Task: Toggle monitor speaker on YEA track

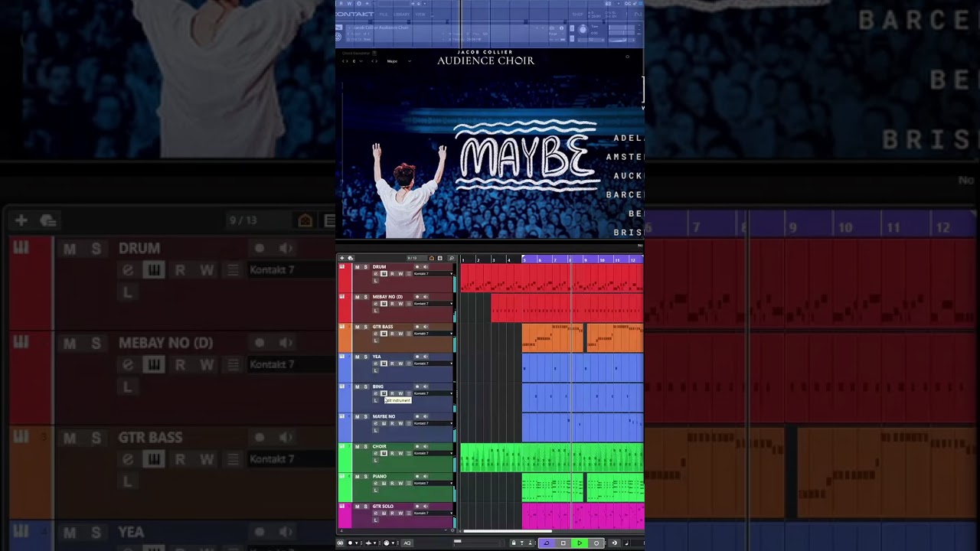Action: [426, 357]
